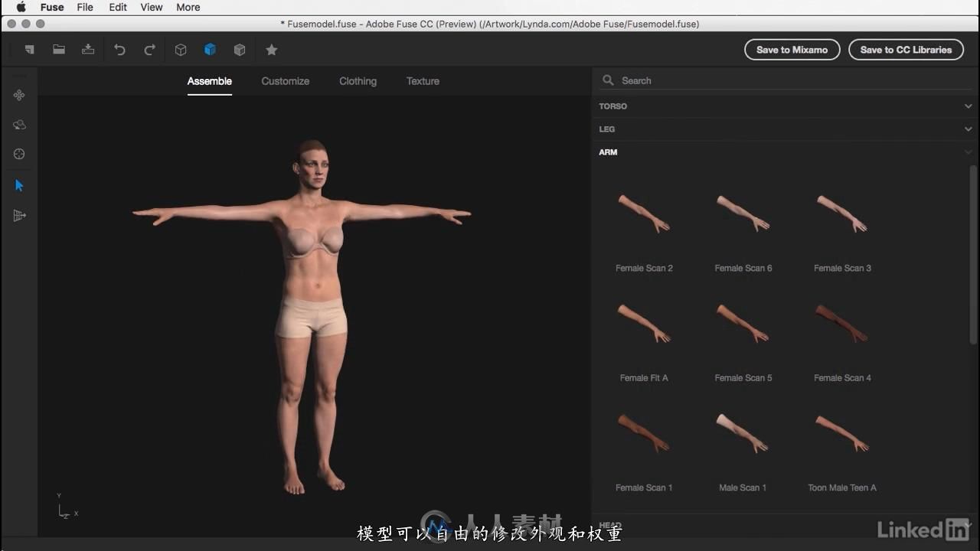
Task: Select the orbit/rotate view tool
Action: click(x=19, y=125)
